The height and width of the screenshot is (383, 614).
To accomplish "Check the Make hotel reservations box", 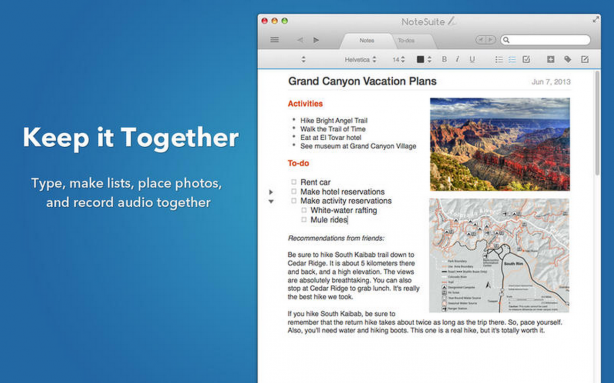I will coord(294,191).
